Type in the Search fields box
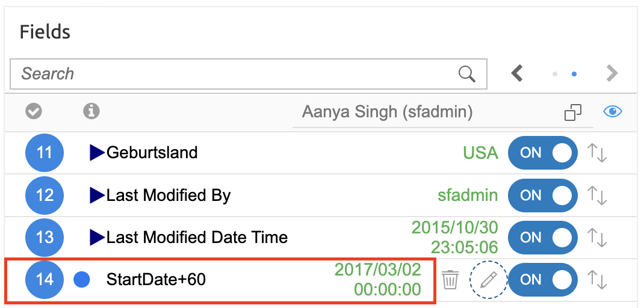This screenshot has height=308, width=644. pyautogui.click(x=235, y=74)
